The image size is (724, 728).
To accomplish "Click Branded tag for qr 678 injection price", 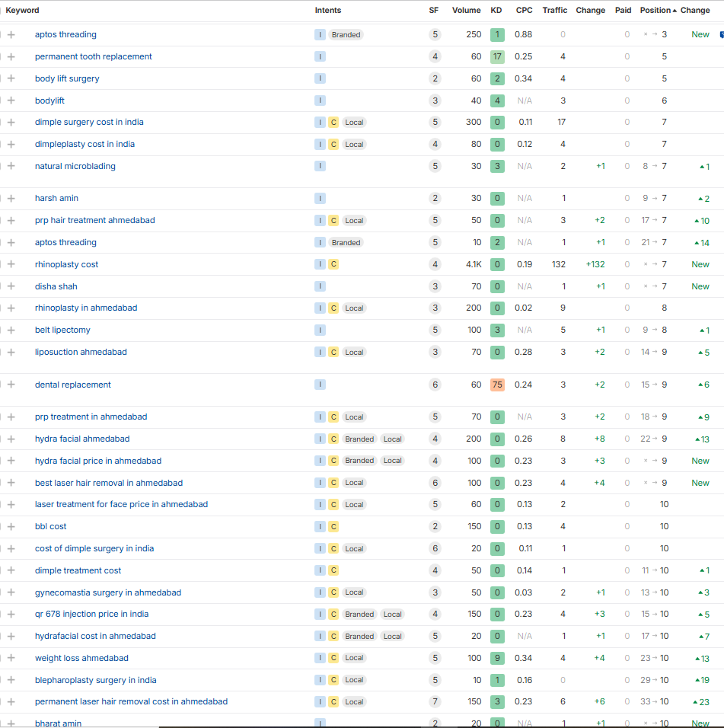I will pos(359,614).
